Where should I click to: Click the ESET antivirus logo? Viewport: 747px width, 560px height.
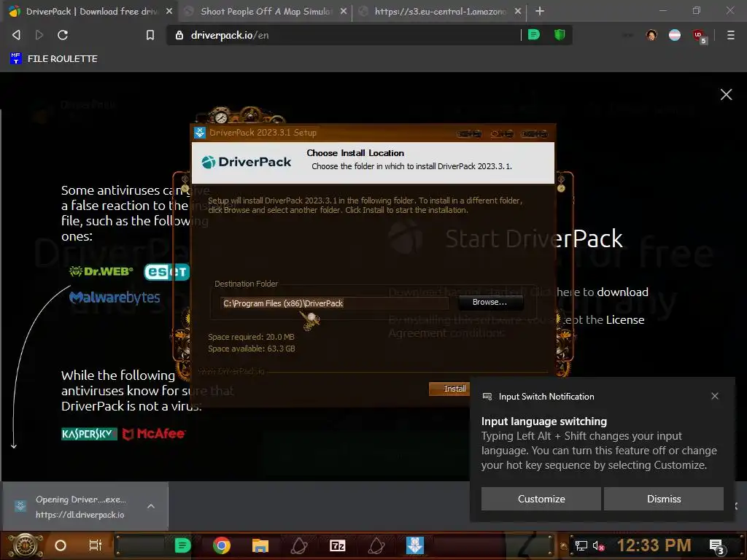coord(167,271)
